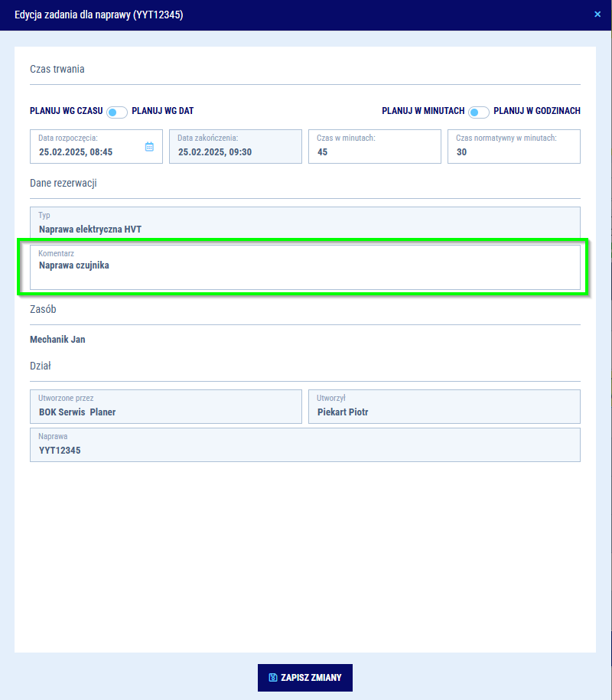Select the 'Mechanik Jan' resource
Screen dimensions: 612x700
57,339
